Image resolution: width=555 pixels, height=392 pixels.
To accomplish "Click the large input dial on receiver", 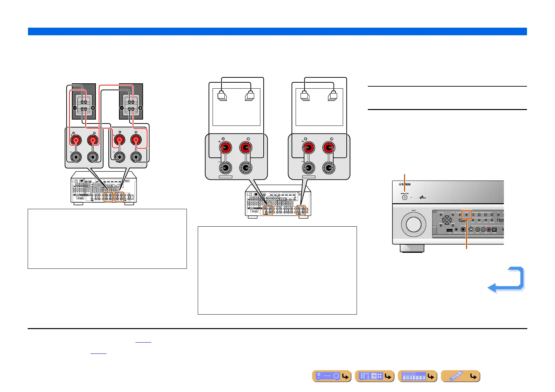I will (413, 224).
